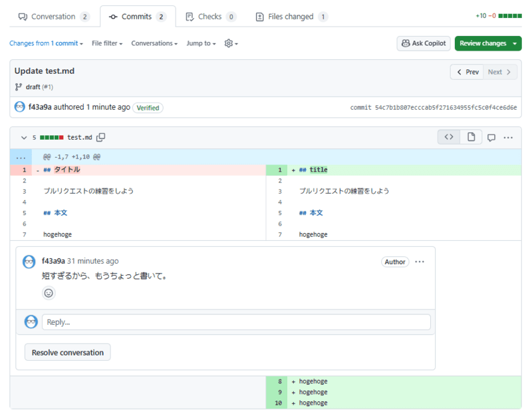Click in the Reply text field

pyautogui.click(x=236, y=322)
